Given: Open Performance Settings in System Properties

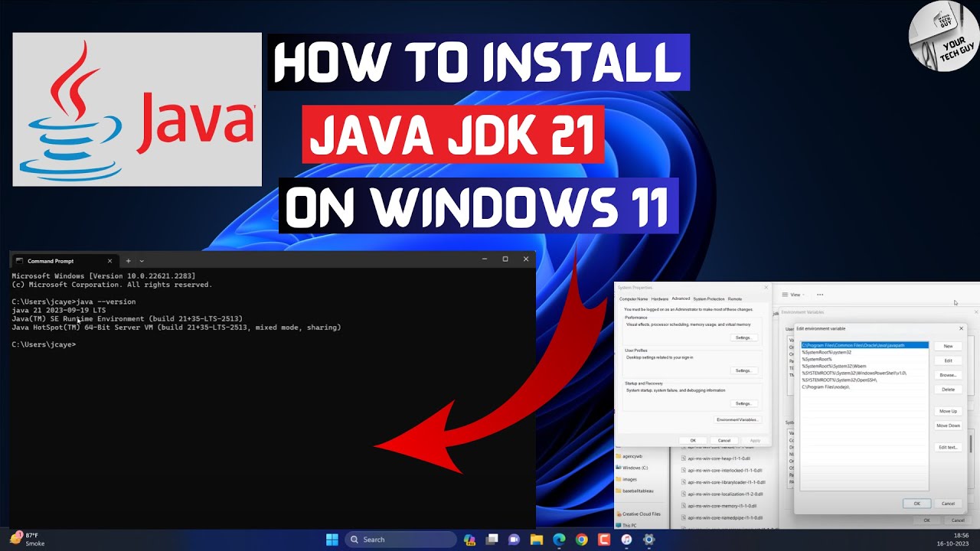Looking at the screenshot, I should tap(743, 337).
